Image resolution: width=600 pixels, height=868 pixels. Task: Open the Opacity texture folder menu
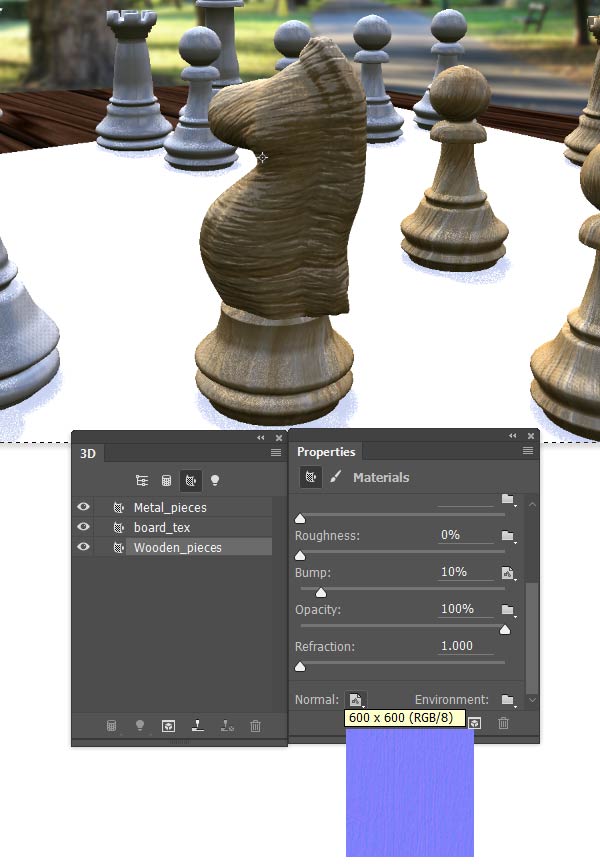tap(508, 609)
